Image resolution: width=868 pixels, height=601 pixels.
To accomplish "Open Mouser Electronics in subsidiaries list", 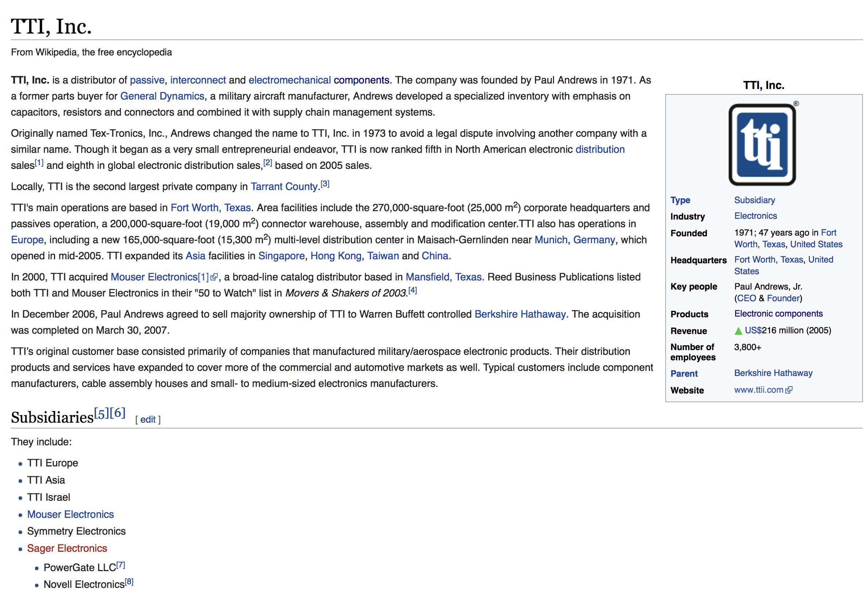I will [x=70, y=515].
